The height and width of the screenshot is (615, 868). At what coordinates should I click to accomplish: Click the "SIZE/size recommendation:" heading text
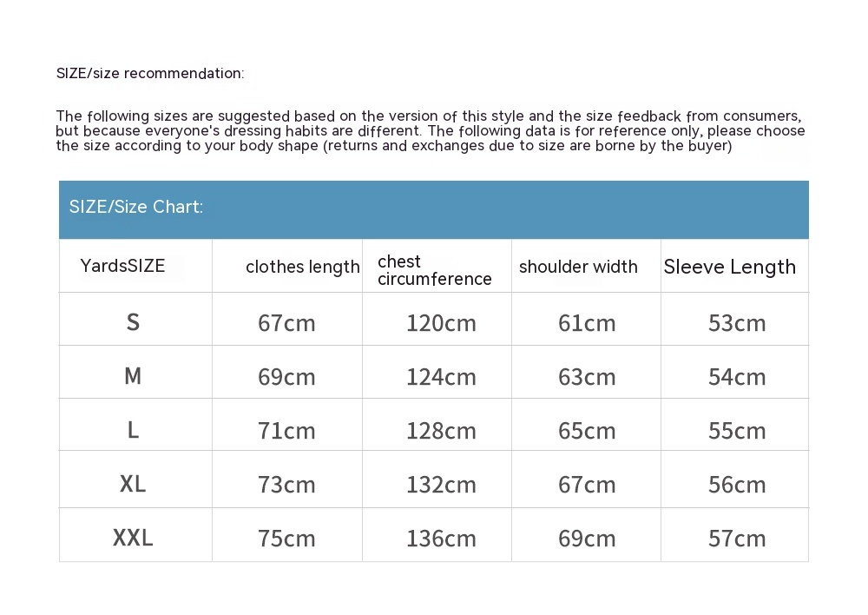point(150,73)
